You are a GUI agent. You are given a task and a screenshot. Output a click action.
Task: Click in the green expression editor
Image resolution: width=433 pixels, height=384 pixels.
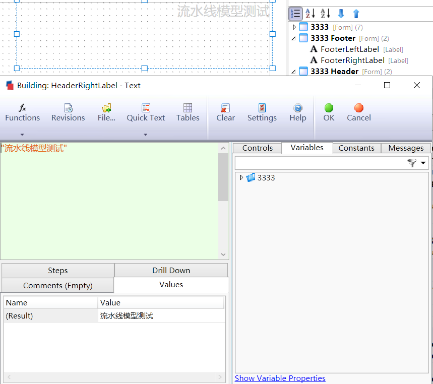(x=109, y=201)
